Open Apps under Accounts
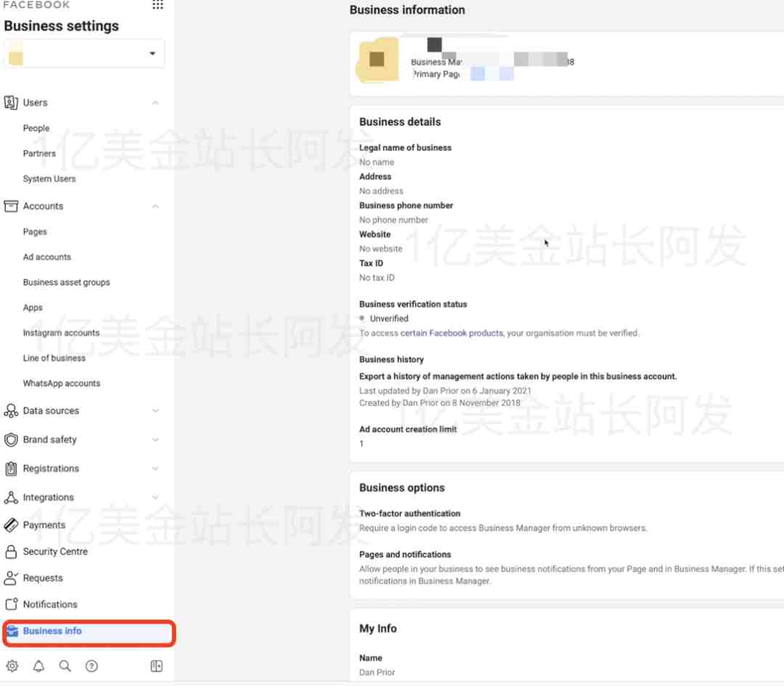The image size is (784, 686). pos(33,308)
